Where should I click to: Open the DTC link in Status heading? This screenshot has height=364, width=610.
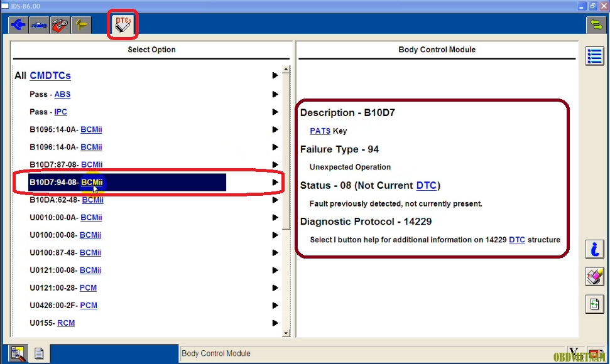click(x=427, y=185)
